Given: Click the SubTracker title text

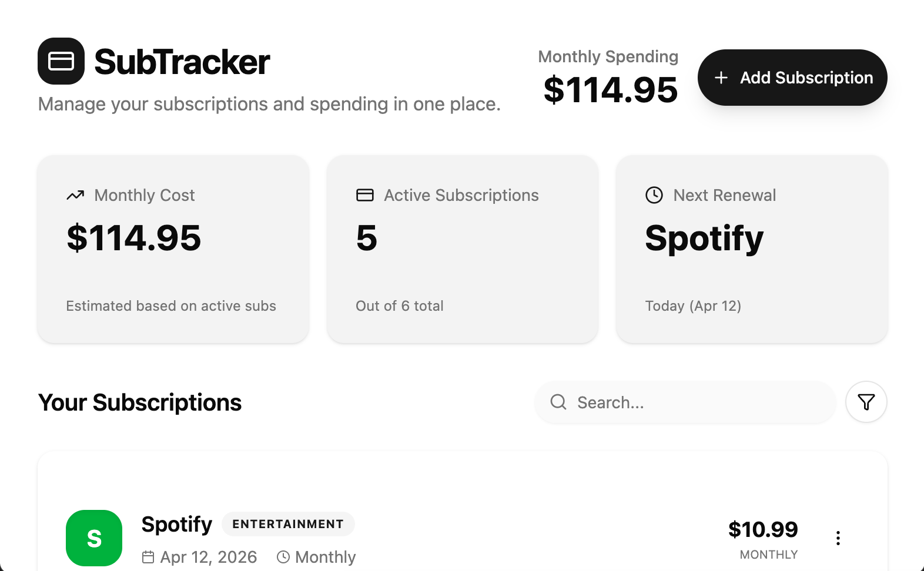Looking at the screenshot, I should tap(182, 62).
